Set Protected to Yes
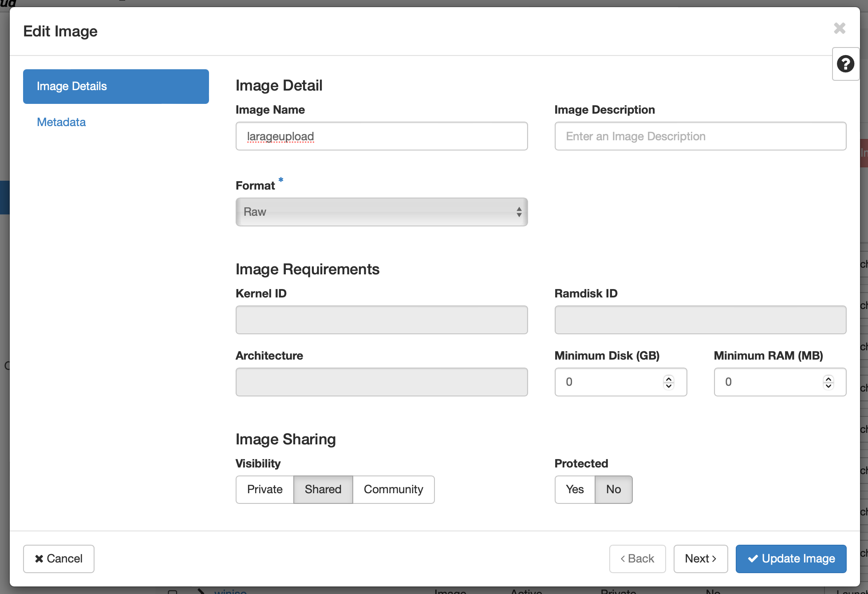 point(575,489)
